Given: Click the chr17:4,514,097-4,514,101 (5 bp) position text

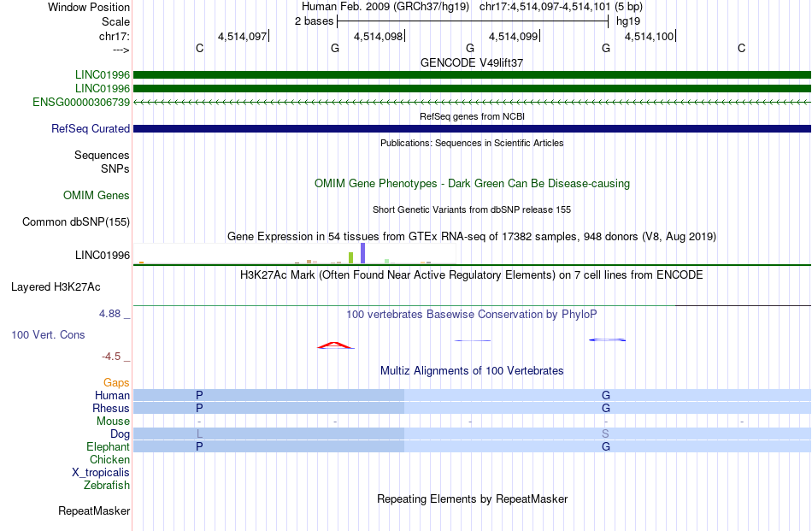Looking at the screenshot, I should coord(561,7).
